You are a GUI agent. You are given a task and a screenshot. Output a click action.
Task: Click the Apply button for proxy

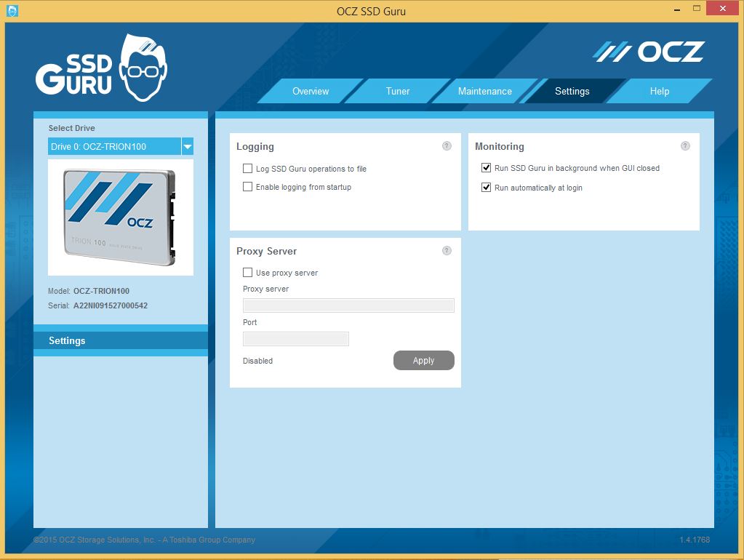424,361
